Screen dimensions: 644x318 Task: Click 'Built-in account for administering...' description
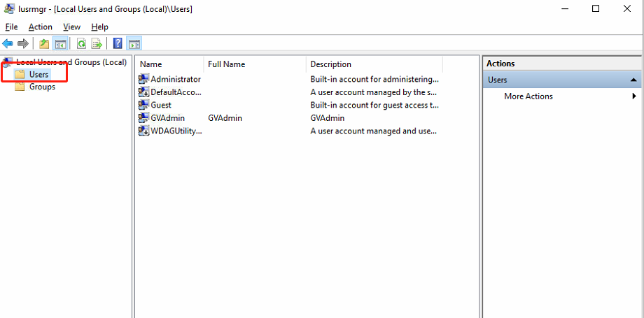374,79
